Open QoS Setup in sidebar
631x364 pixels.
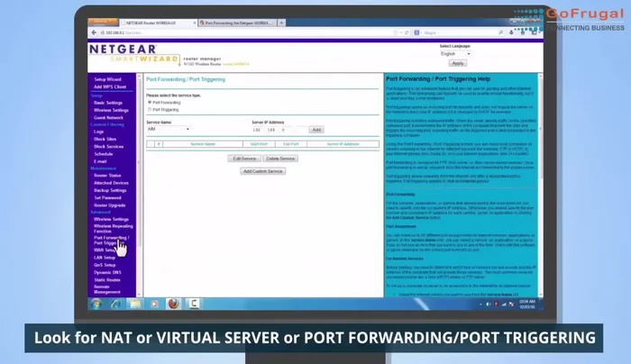105,265
